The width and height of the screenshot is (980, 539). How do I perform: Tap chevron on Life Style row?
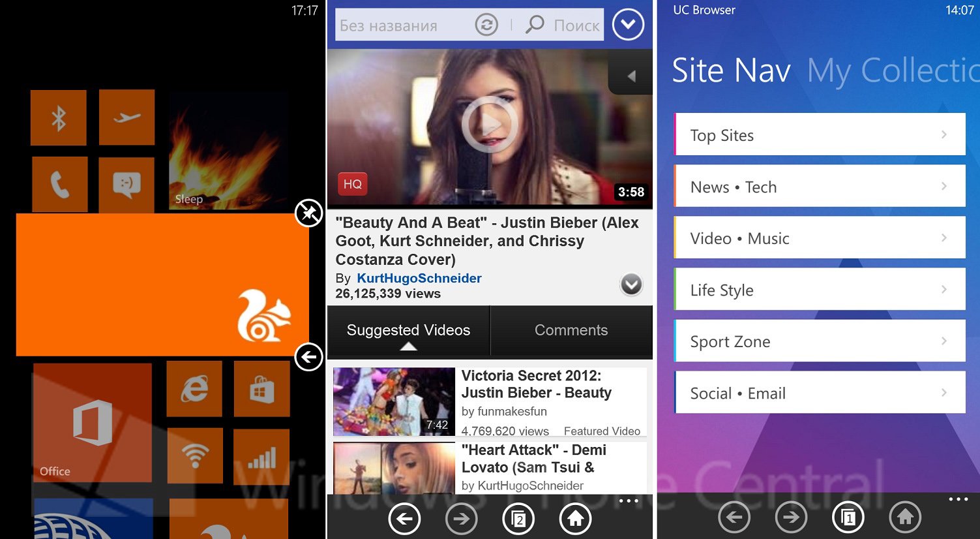point(944,289)
